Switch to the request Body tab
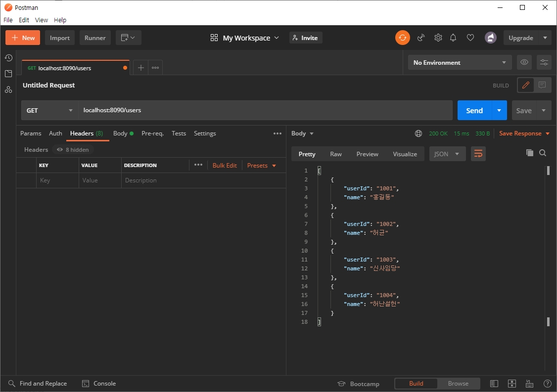Image resolution: width=557 pixels, height=392 pixels. point(123,133)
